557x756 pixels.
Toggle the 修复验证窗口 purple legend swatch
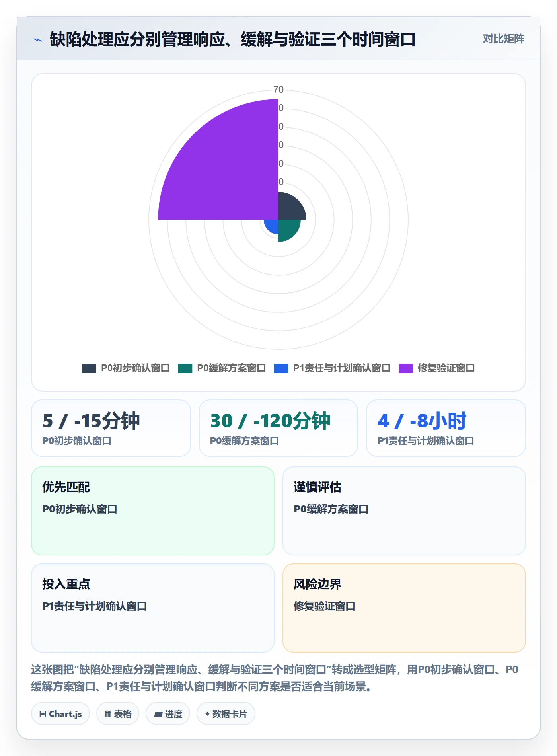[x=406, y=368]
